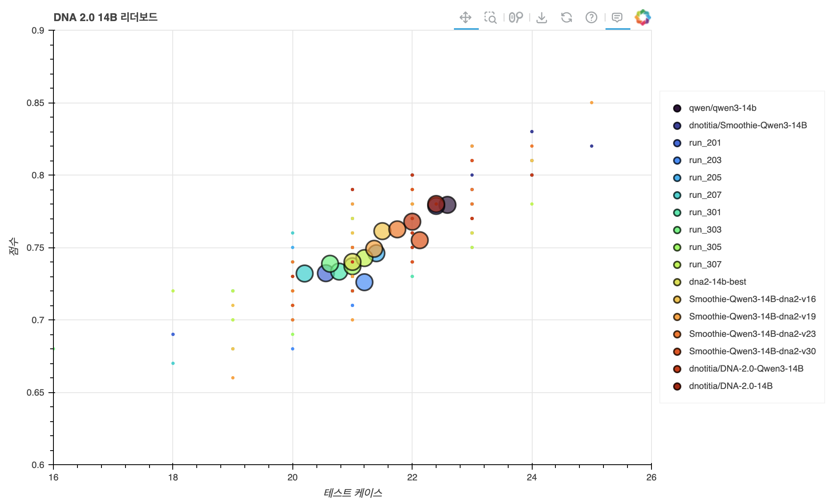
Task: Toggle qwen/qwen3-14b legend entry
Action: [x=722, y=108]
